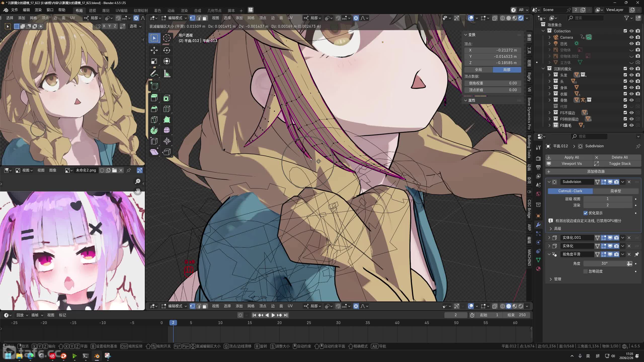Expand the 高级 subdivision section

(551, 229)
